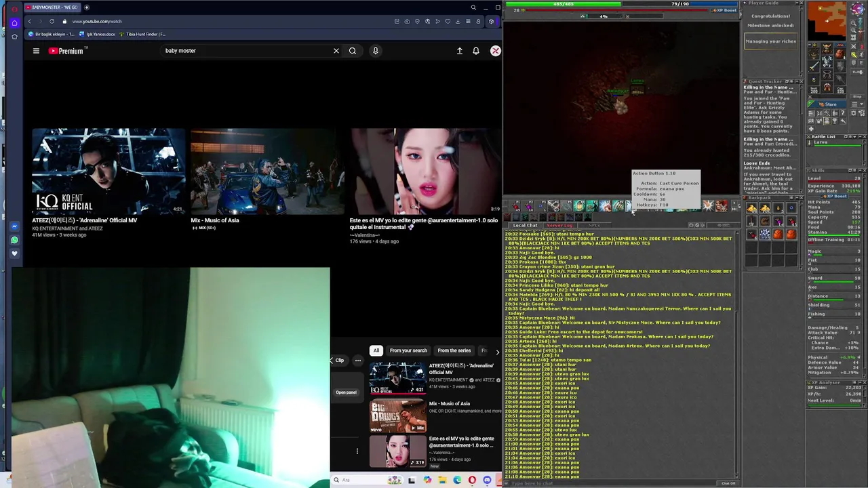Open the Tibia Hunt Finder bookmark
The width and height of the screenshot is (868, 488).
point(142,34)
